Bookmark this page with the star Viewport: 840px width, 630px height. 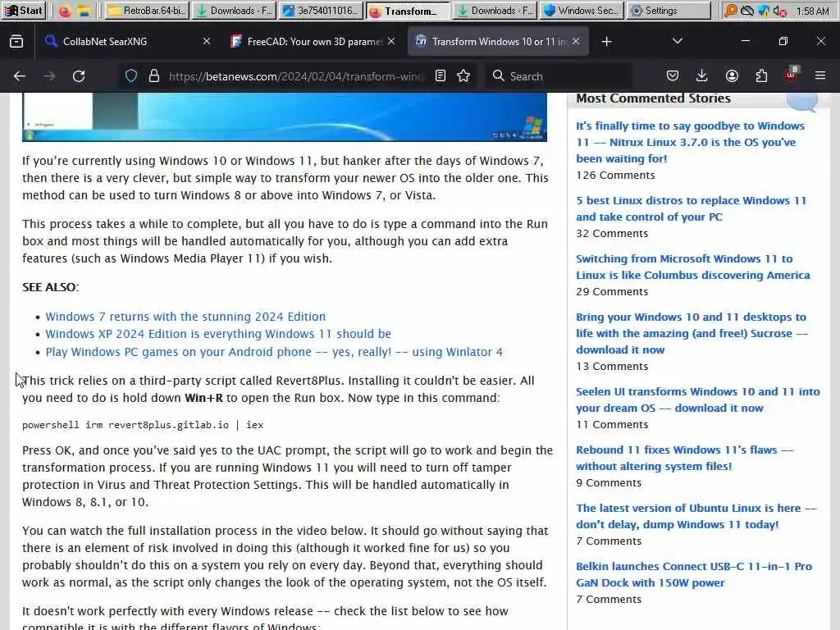point(464,76)
